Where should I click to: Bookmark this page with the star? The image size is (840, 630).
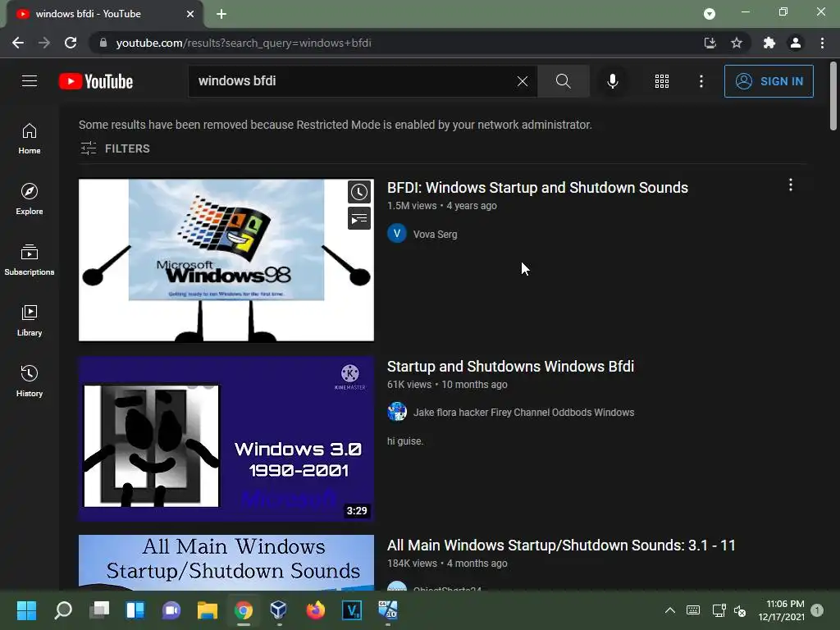[x=737, y=43]
